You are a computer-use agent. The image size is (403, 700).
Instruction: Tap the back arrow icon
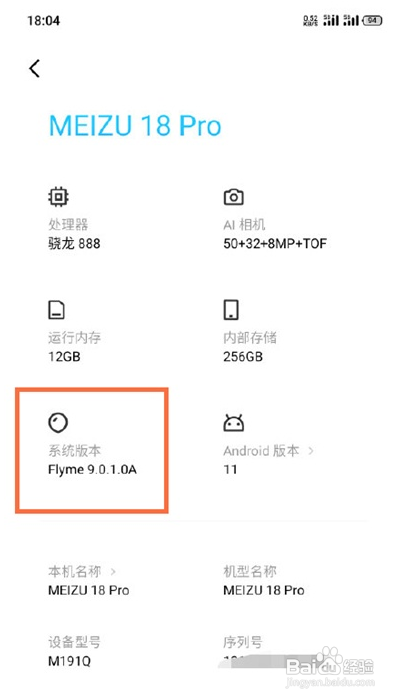tap(34, 68)
